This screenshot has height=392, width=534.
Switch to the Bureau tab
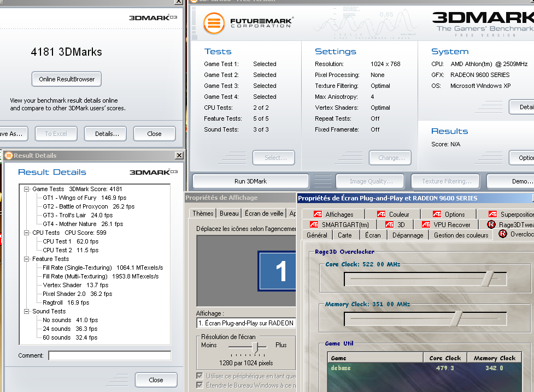[x=229, y=213]
